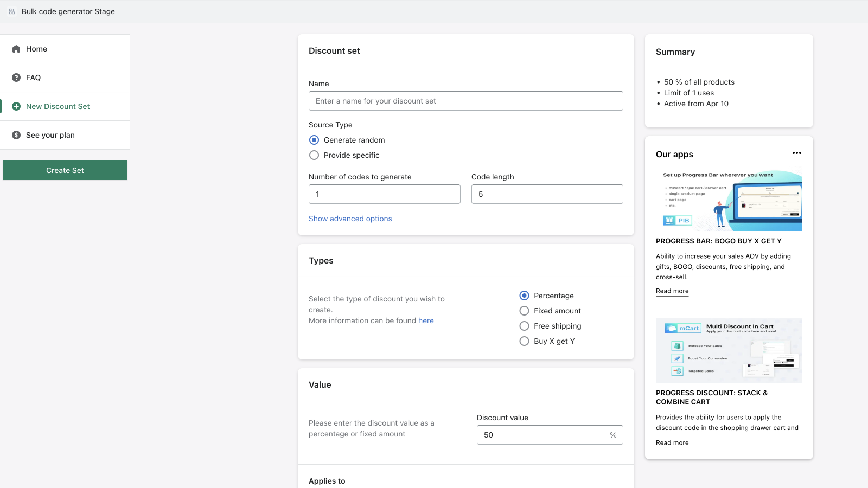Click the app icon in the top bar
This screenshot has width=868, height=488.
click(x=12, y=11)
